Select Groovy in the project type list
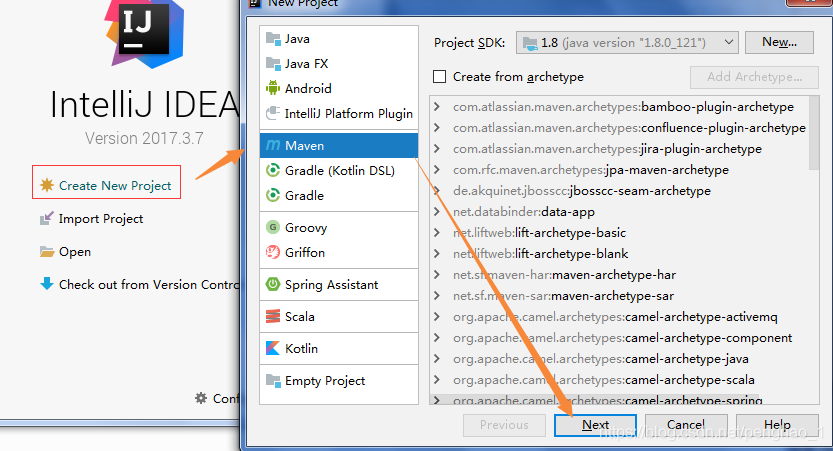 pos(339,227)
